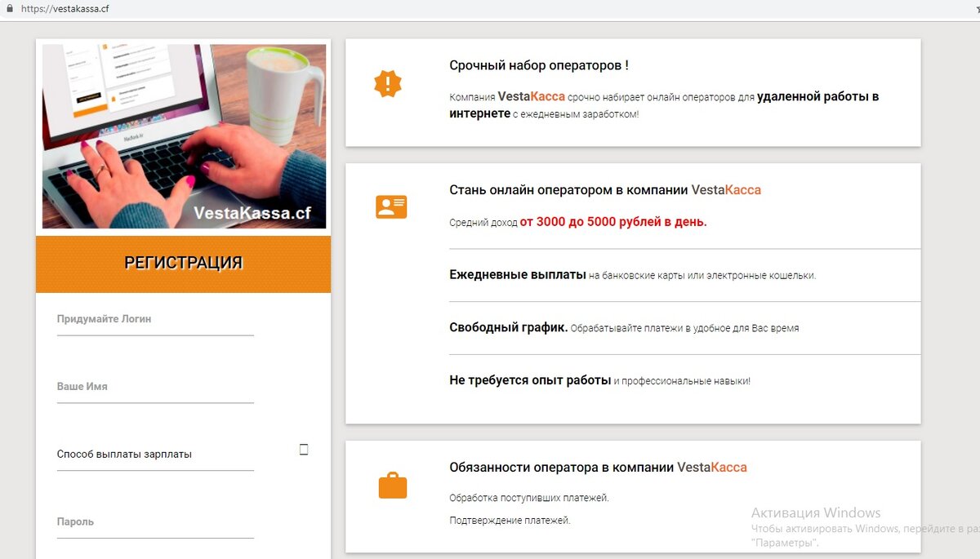Click the orange alert badge icon
980x559 pixels.
[387, 83]
